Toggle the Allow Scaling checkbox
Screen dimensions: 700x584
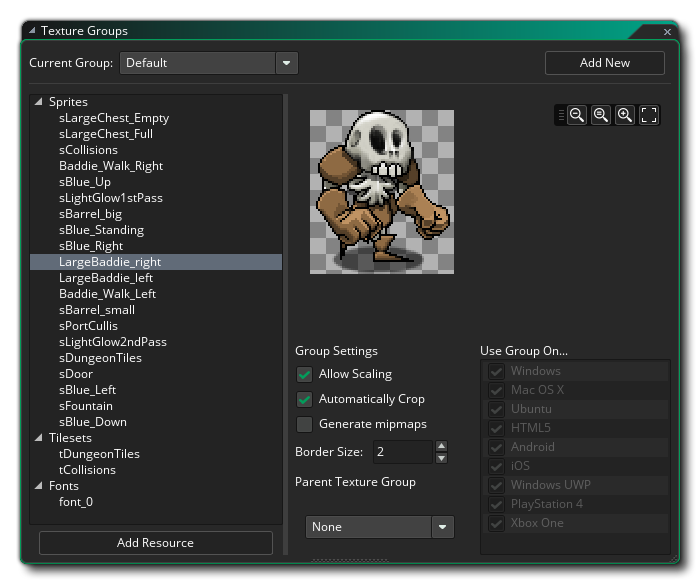click(x=304, y=374)
